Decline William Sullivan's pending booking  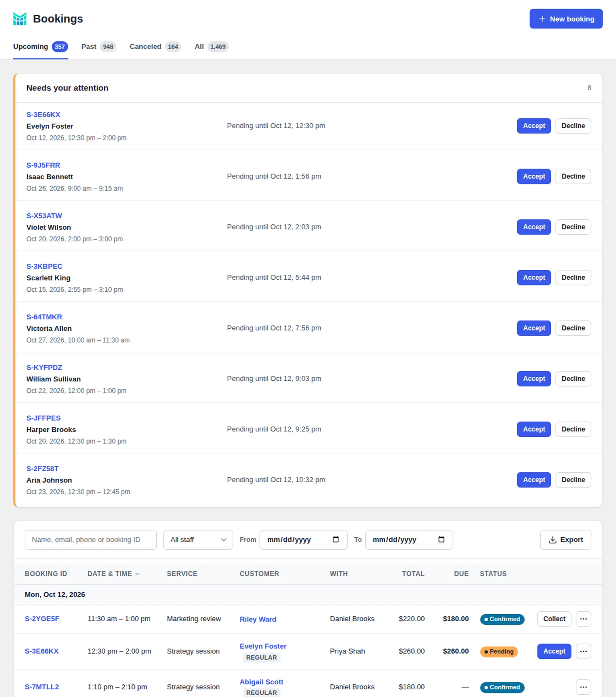(573, 378)
